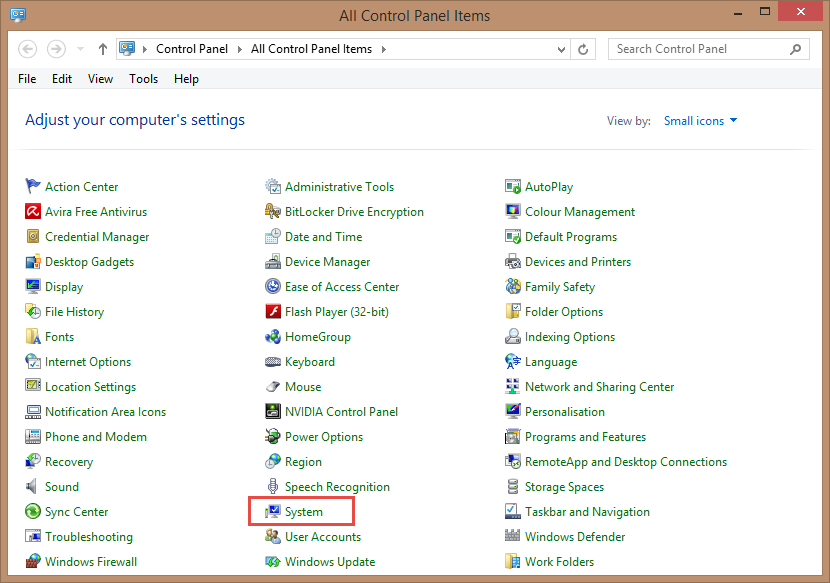
Task: Click the Control Panel breadcrumb in address bar
Action: click(x=192, y=49)
